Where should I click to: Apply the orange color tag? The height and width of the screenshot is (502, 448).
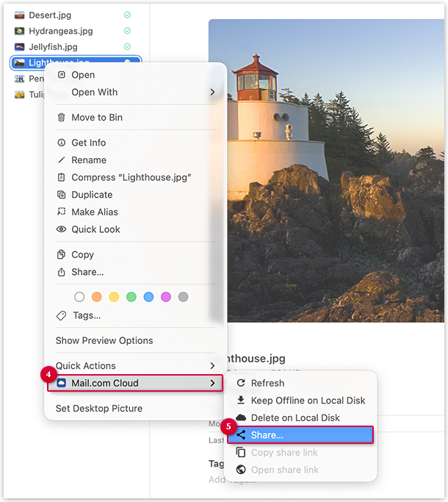[x=96, y=297]
